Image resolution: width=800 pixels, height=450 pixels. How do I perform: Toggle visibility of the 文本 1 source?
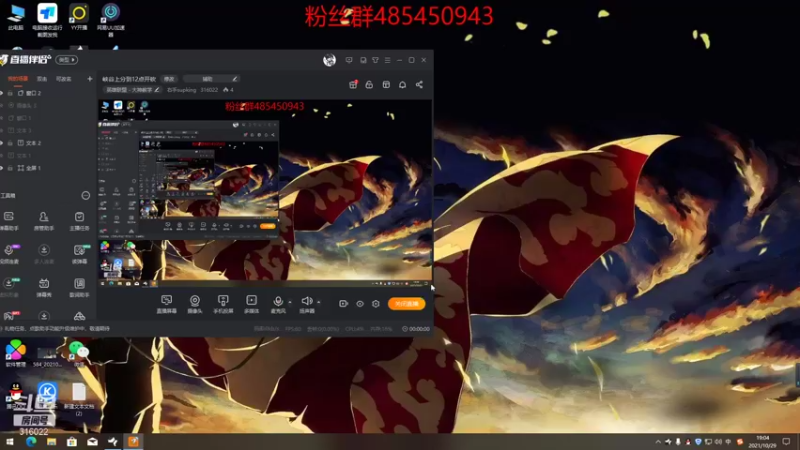click(x=2, y=156)
